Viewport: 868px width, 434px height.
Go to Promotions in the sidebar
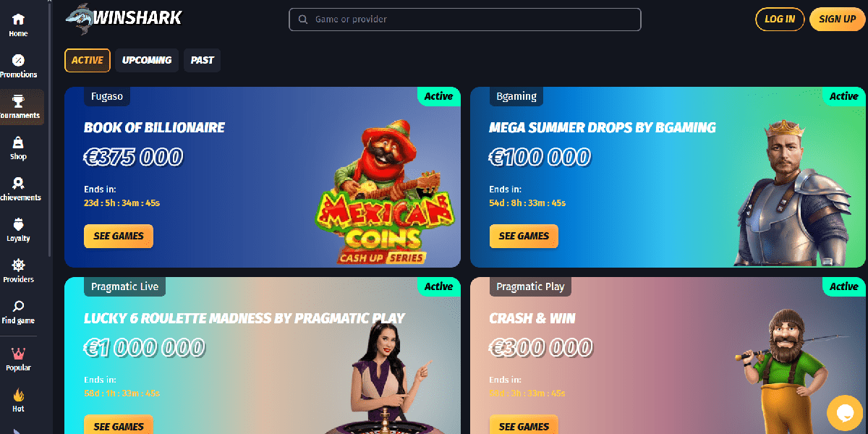[18, 60]
